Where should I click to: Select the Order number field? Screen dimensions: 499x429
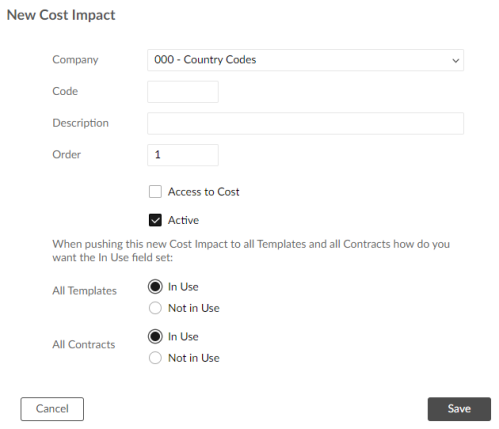(x=183, y=155)
